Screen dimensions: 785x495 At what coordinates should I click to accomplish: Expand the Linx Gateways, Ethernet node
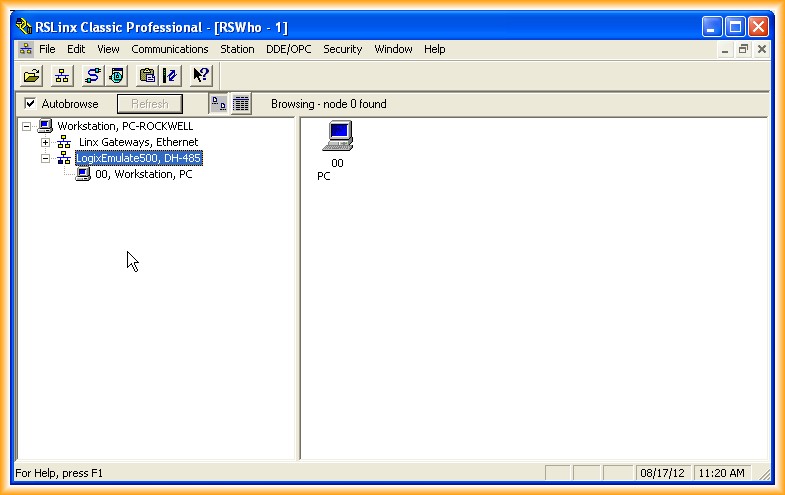pyautogui.click(x=45, y=142)
